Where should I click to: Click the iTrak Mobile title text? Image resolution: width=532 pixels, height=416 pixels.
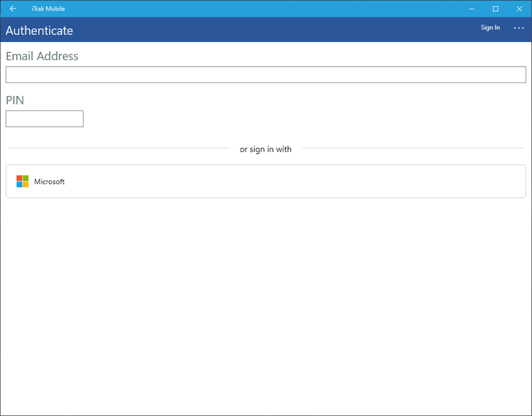[48, 8]
